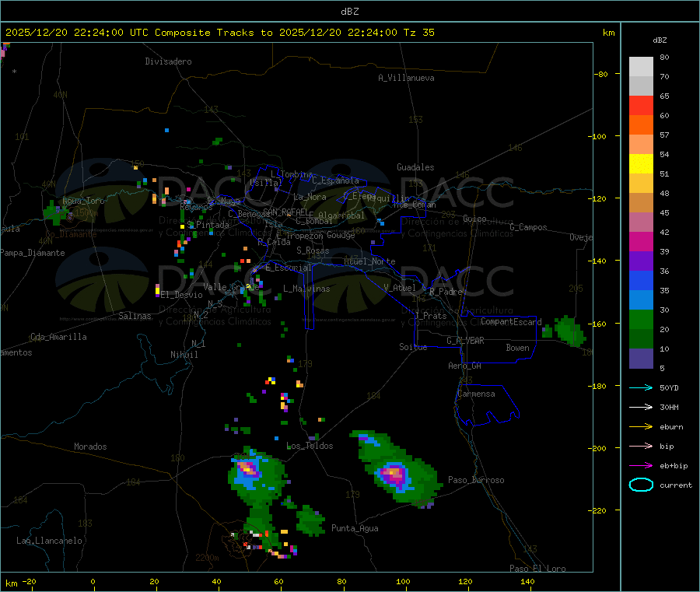Screen dimensions: 700x592
Task: Click the 'Bowen' map label
Action: [517, 348]
